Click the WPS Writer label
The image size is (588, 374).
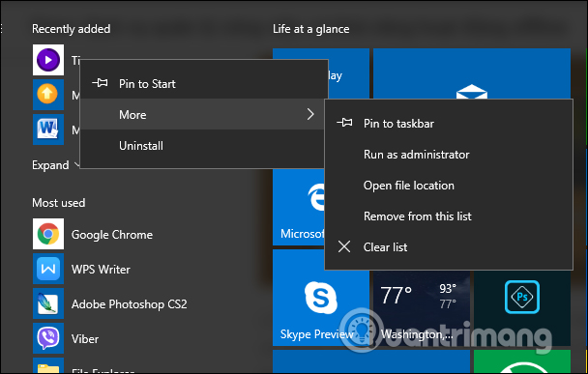(101, 269)
